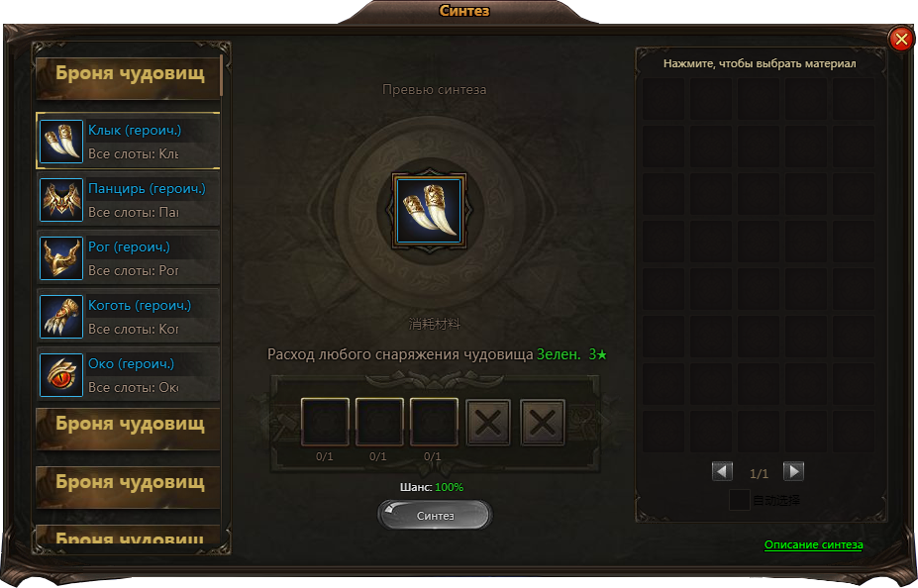
Task: Select the Око (героич.) eye icon
Action: 61,375
